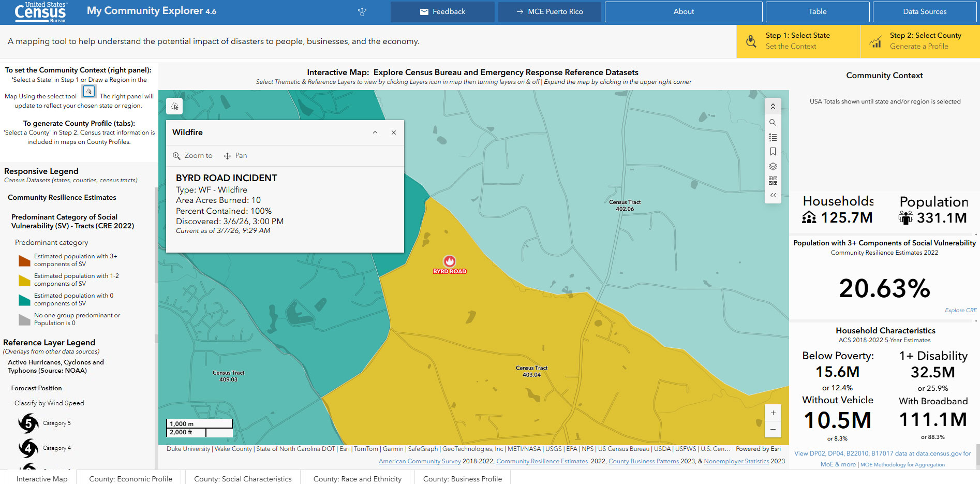Open the basemap gallery grid icon
This screenshot has height=484, width=980.
[773, 181]
